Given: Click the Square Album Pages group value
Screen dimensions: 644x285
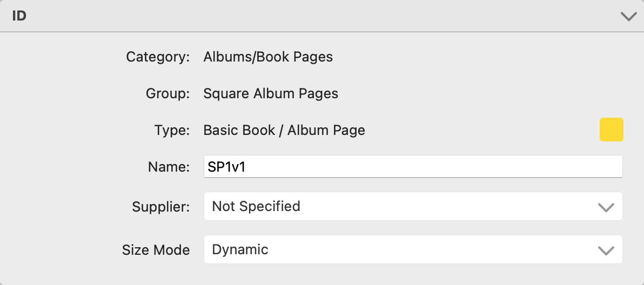Looking at the screenshot, I should [x=271, y=93].
